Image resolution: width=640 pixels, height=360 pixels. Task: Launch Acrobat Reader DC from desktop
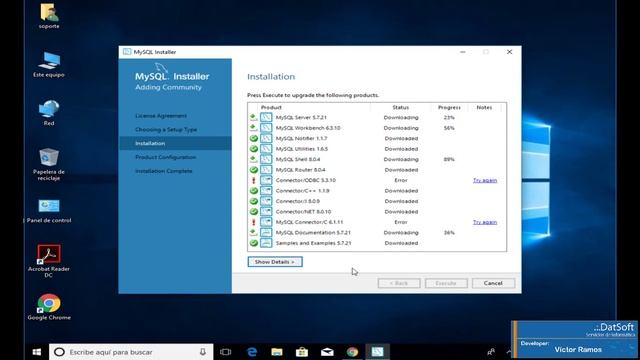coord(49,261)
